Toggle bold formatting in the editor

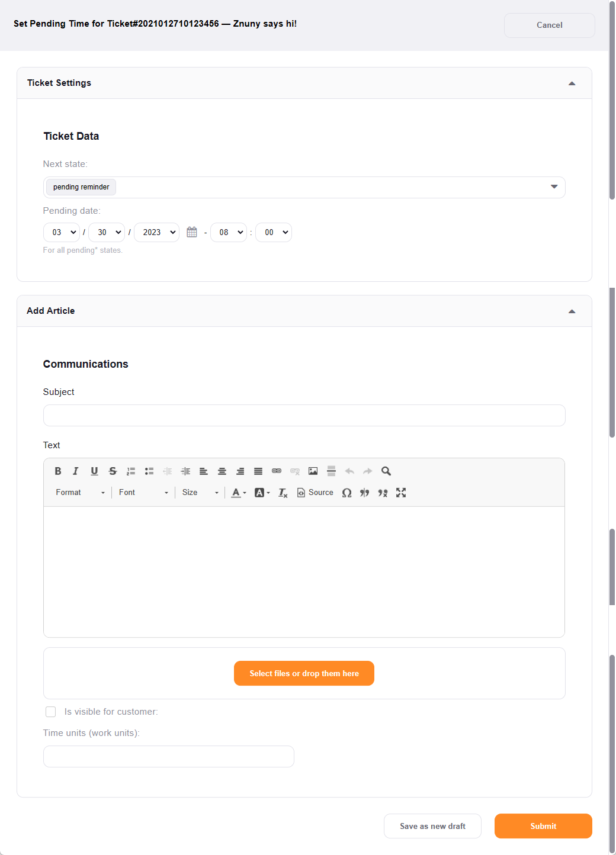58,471
